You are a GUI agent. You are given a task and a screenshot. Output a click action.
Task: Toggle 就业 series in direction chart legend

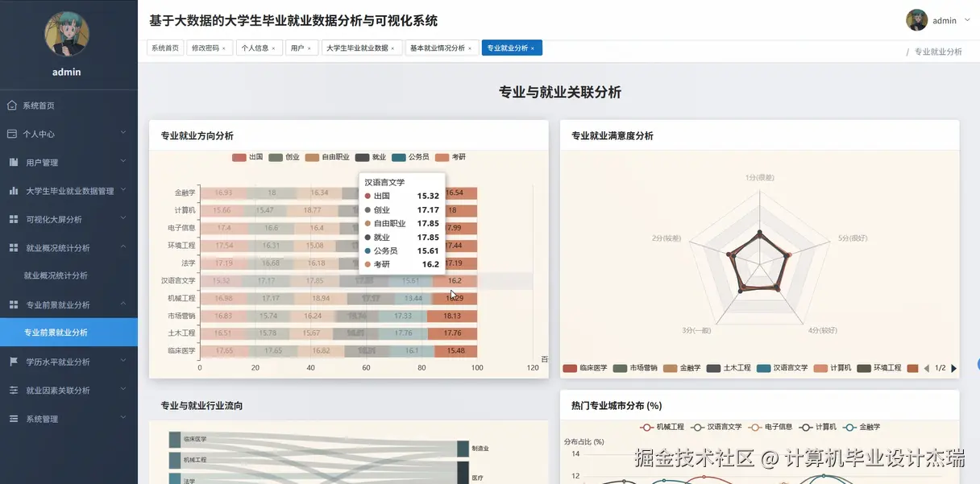(x=371, y=158)
